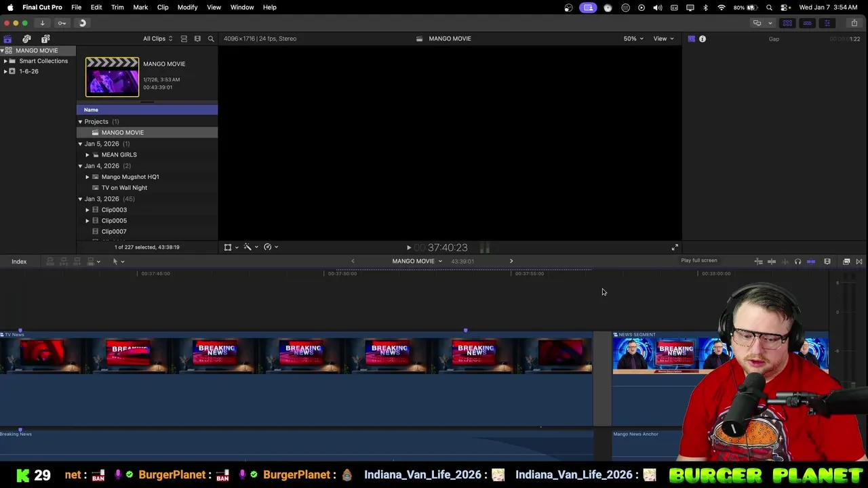The image size is (868, 488).
Task: Open the clip appearance filmstrip options
Action: [197, 39]
